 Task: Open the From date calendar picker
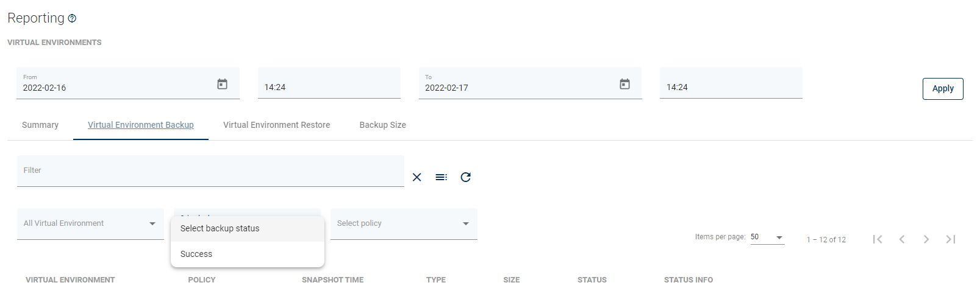click(223, 84)
